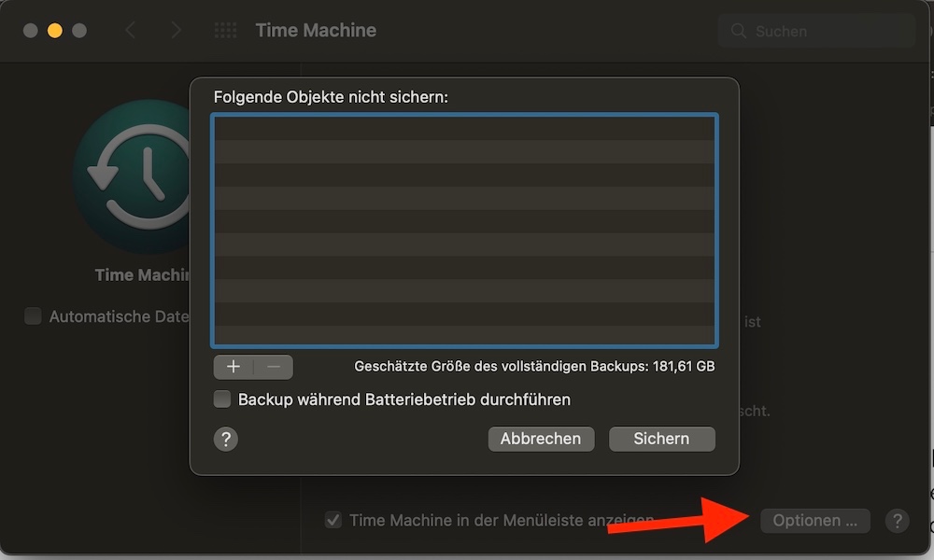The image size is (934, 560).
Task: Select the first row in the exclusion list
Action: pyautogui.click(x=464, y=129)
